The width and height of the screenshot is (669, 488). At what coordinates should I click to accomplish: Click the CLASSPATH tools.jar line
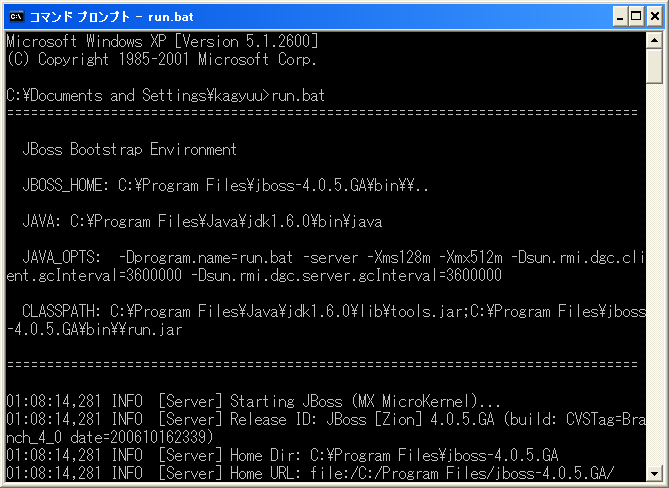[330, 312]
